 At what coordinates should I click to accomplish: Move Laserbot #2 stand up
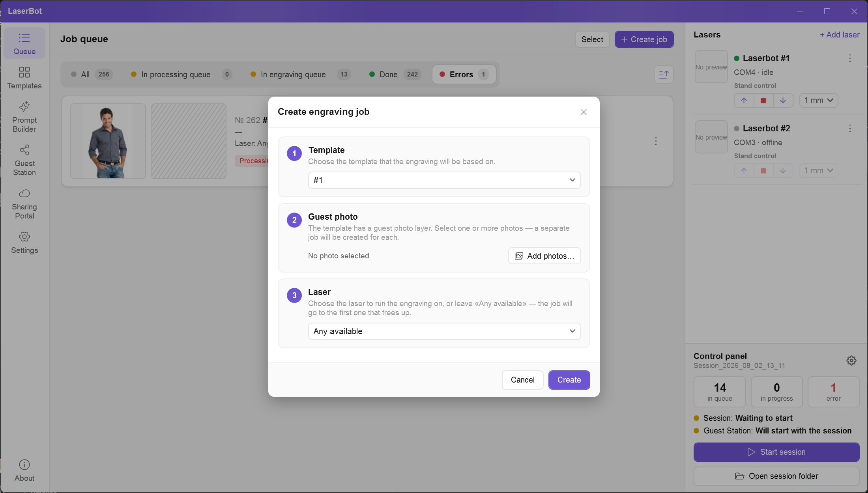[x=744, y=170]
